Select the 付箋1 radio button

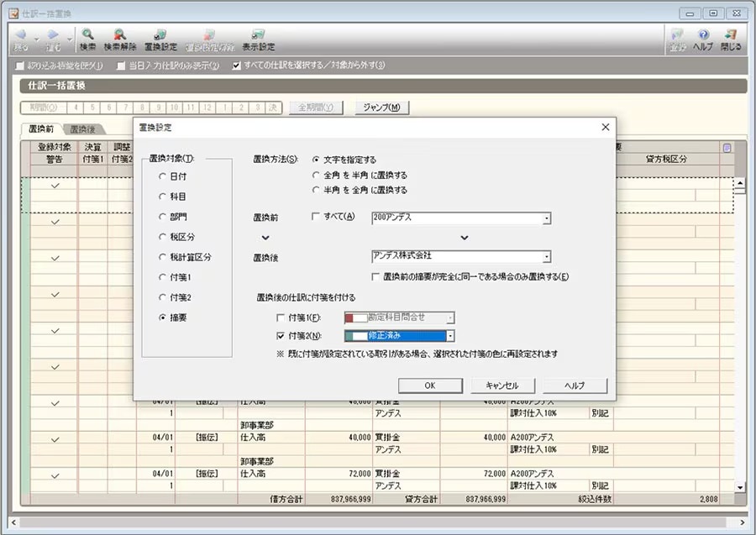coord(162,277)
